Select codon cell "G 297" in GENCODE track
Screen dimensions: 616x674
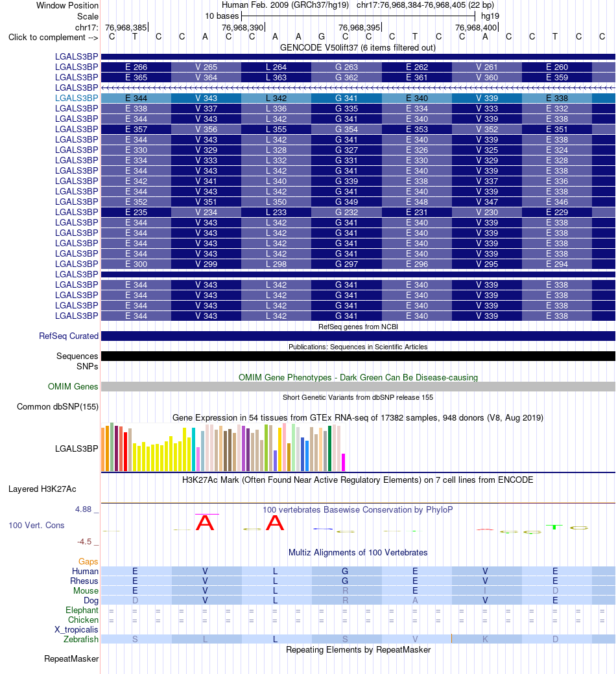coord(346,264)
